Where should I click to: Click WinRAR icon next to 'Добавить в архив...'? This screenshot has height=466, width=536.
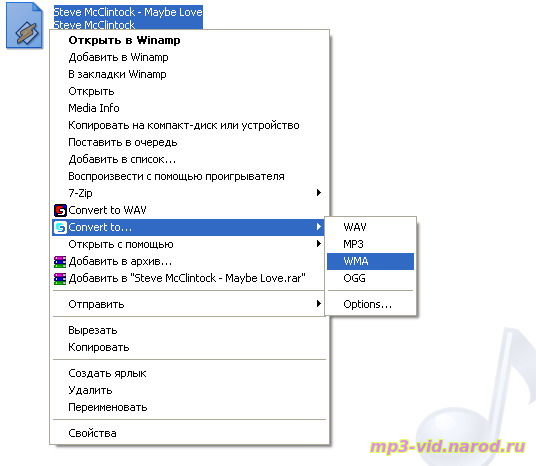click(60, 262)
